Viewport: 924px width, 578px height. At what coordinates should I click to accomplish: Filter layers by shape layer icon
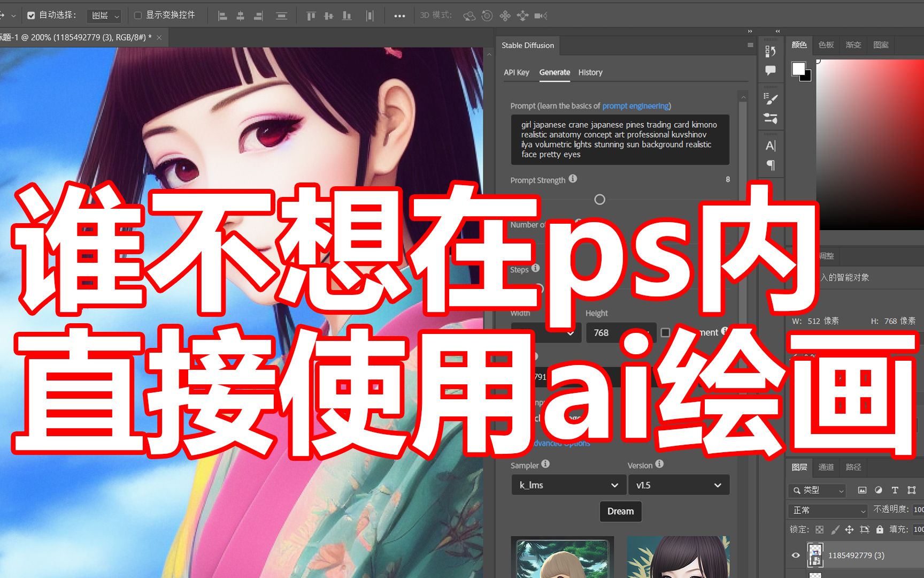pyautogui.click(x=912, y=490)
